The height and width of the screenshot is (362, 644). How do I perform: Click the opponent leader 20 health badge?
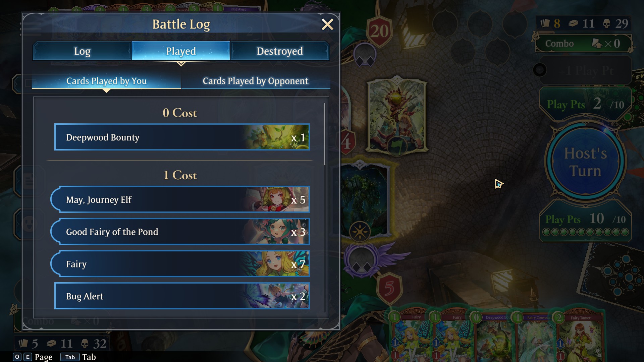point(379,31)
